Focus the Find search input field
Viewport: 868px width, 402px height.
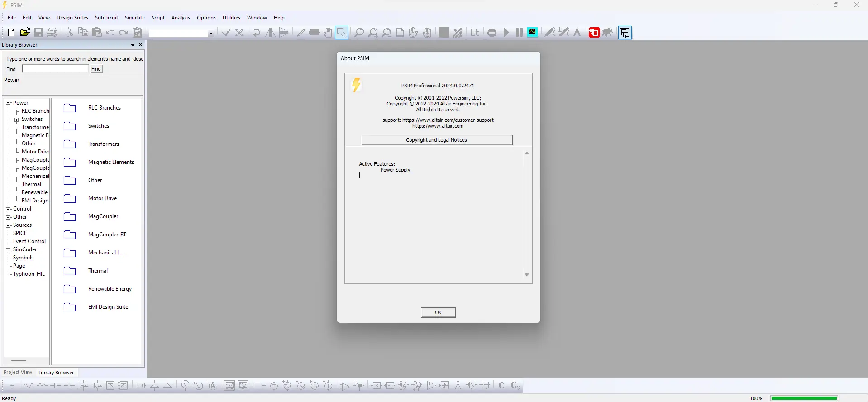55,69
